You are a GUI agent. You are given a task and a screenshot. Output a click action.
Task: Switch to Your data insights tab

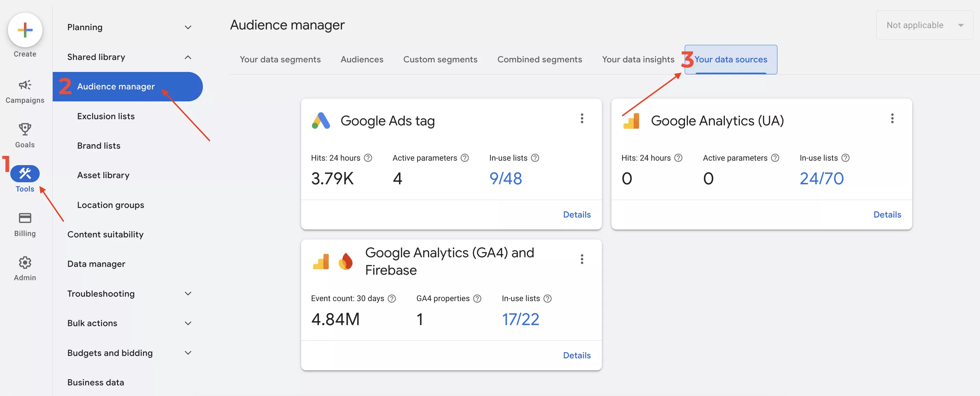(638, 59)
